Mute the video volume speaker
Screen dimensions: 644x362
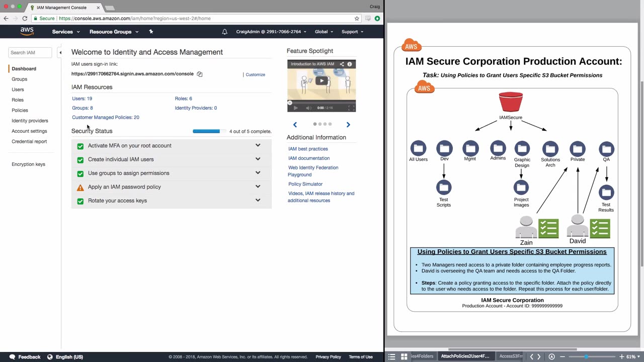click(x=308, y=108)
